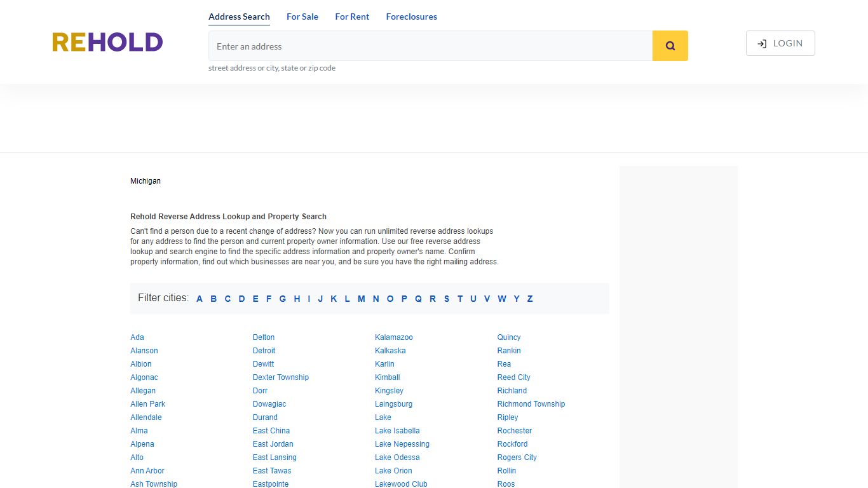Image resolution: width=868 pixels, height=488 pixels.
Task: Filter cities by letter B
Action: (x=214, y=299)
